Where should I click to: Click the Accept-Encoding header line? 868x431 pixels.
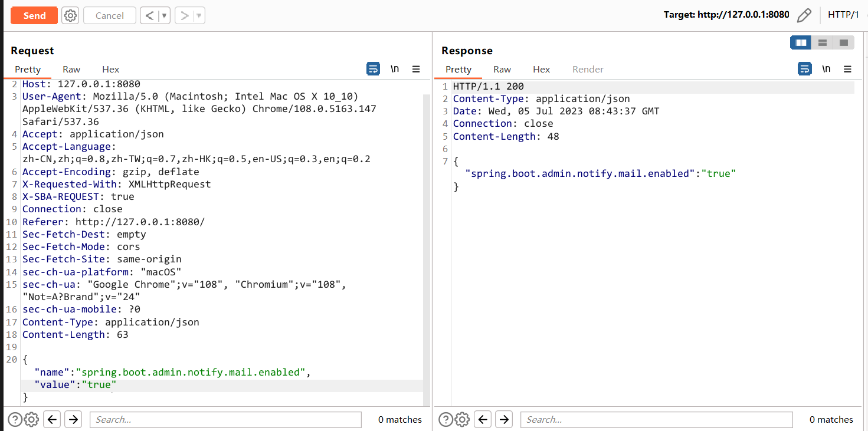tap(111, 172)
